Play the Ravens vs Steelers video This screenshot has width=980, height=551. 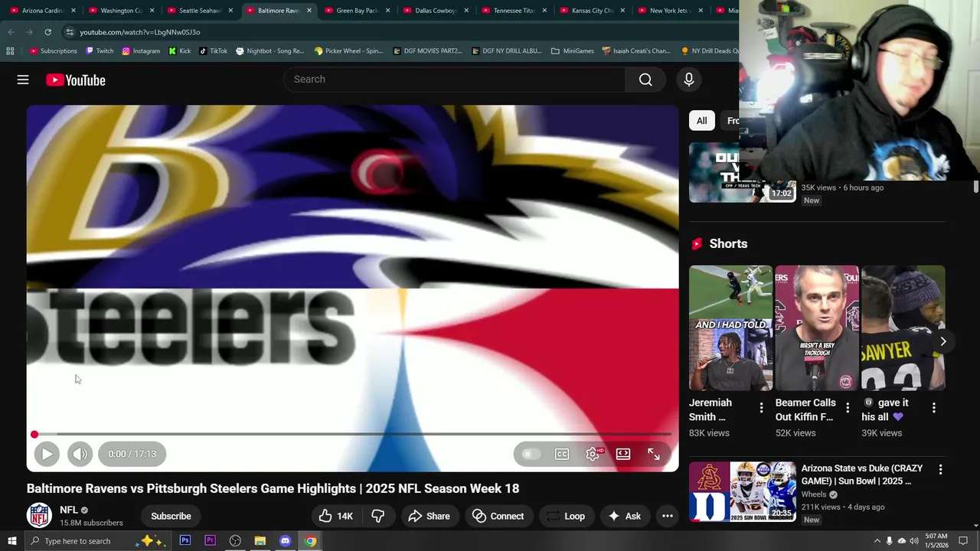click(47, 454)
